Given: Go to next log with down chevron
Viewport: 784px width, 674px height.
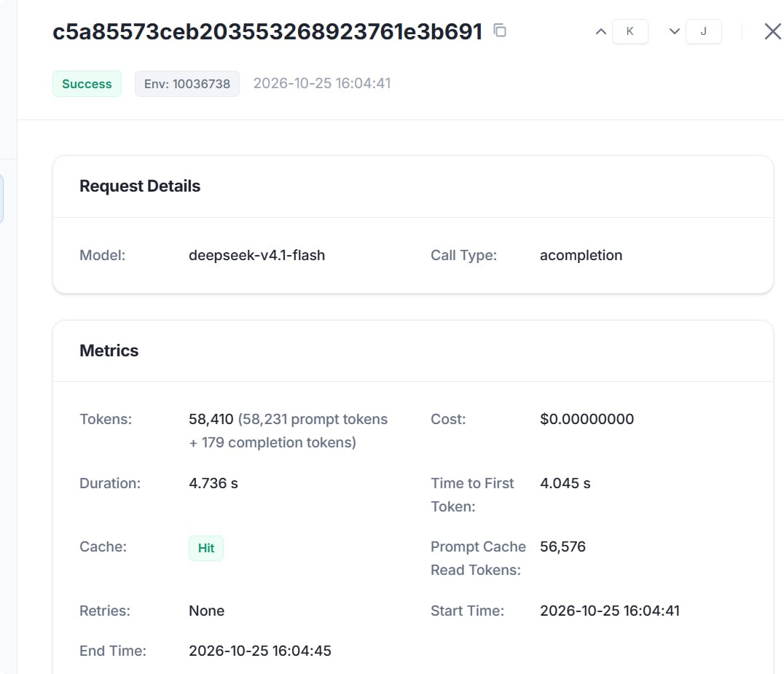Looking at the screenshot, I should [675, 31].
